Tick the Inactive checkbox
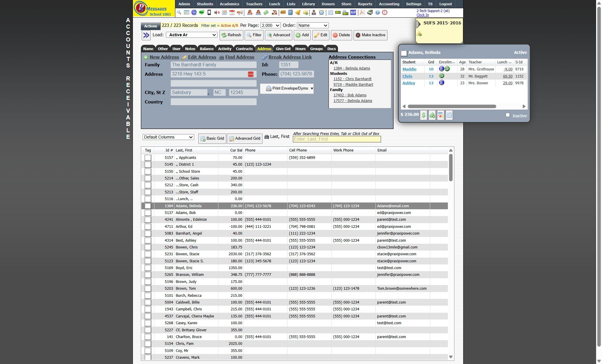Viewport: 602px width, 364px height. click(x=507, y=115)
